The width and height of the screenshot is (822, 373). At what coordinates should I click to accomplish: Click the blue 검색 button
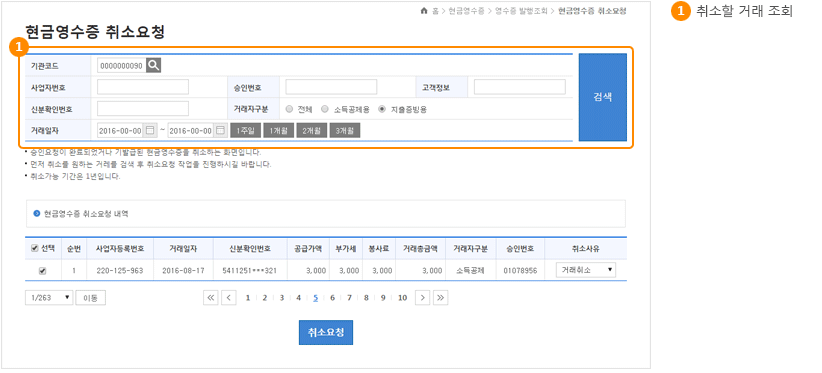coord(603,97)
